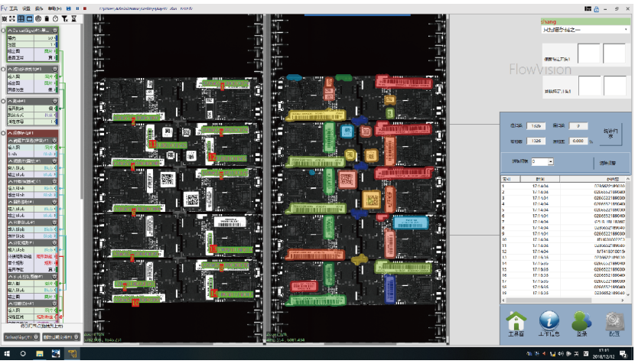Click the large blue barcode label overlay
Screen dimensions: 635x364
[x=411, y=223]
